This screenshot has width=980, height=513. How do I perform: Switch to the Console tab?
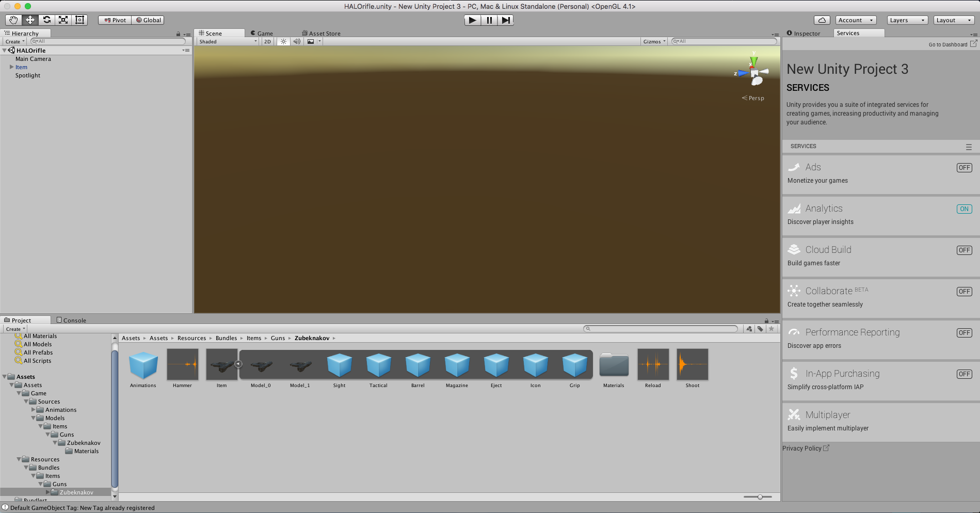coord(71,320)
